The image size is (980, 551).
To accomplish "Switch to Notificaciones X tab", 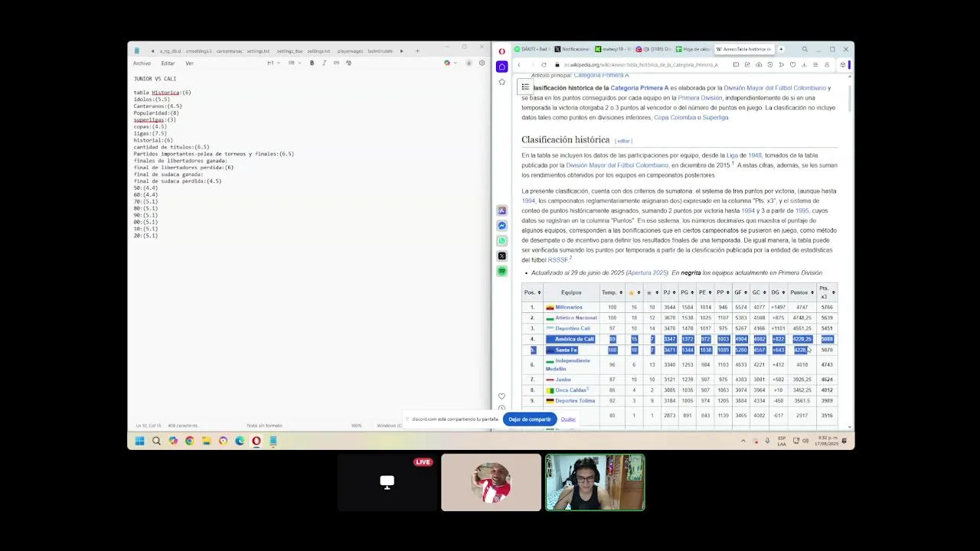I will point(572,49).
